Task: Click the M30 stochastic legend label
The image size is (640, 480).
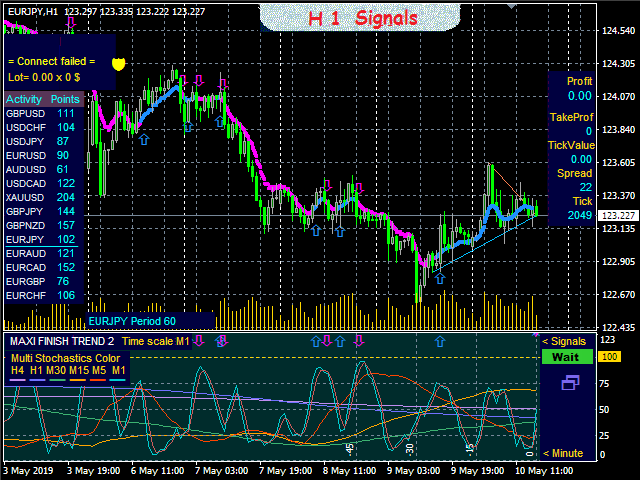Action: 56,370
